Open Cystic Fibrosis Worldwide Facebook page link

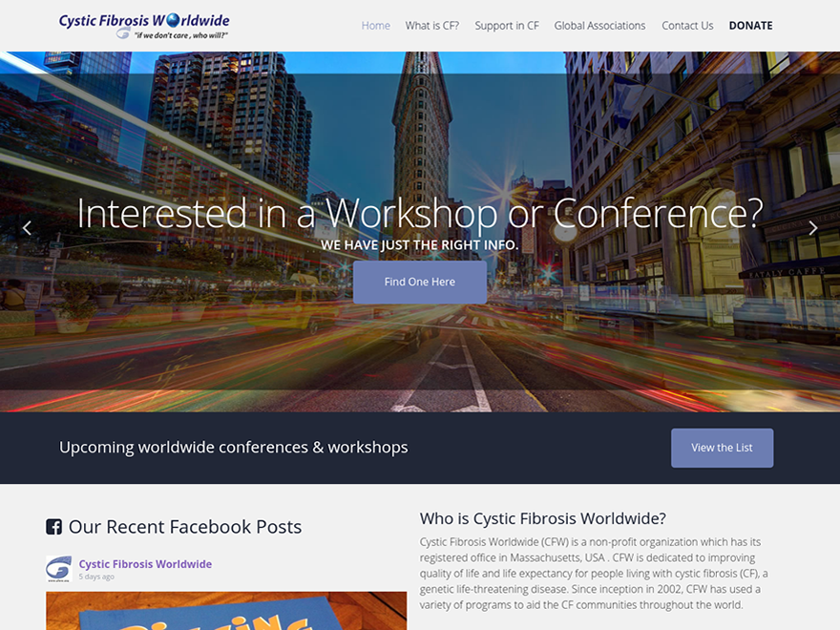coord(145,564)
